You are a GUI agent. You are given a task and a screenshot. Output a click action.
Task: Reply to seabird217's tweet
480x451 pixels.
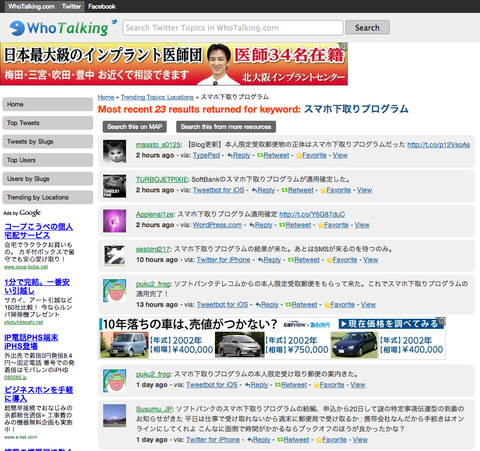[x=269, y=260]
